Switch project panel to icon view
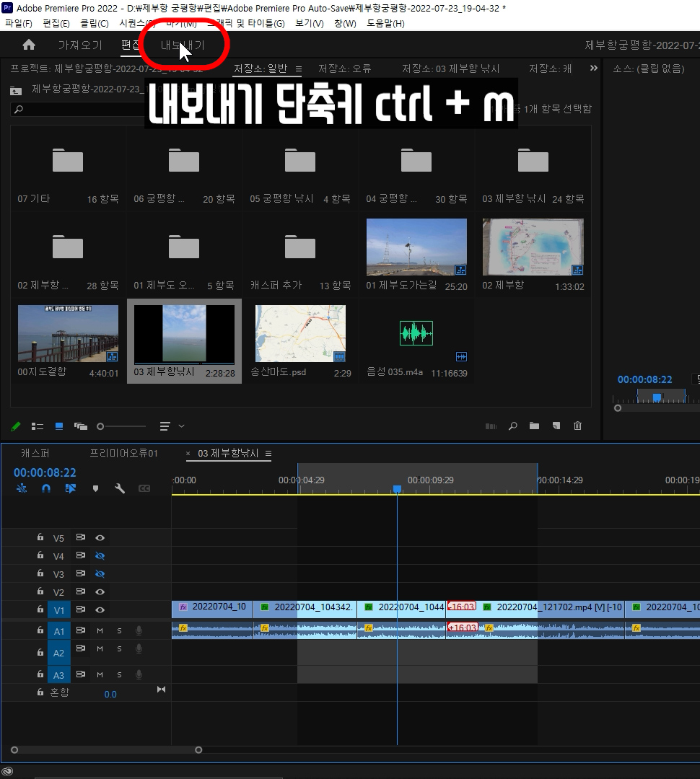 (58, 426)
